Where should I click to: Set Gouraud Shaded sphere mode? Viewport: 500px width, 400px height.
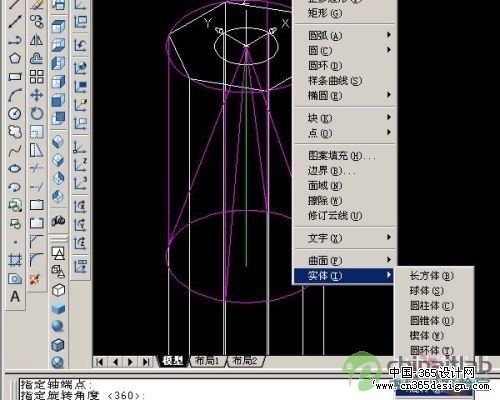(58, 326)
